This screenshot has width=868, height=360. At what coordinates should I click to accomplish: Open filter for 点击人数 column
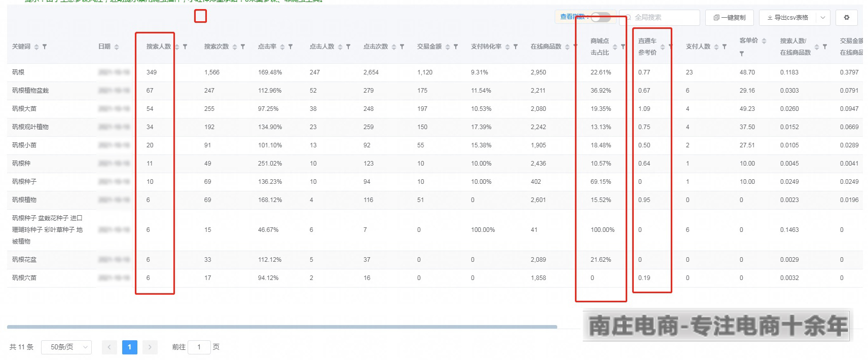[x=348, y=47]
